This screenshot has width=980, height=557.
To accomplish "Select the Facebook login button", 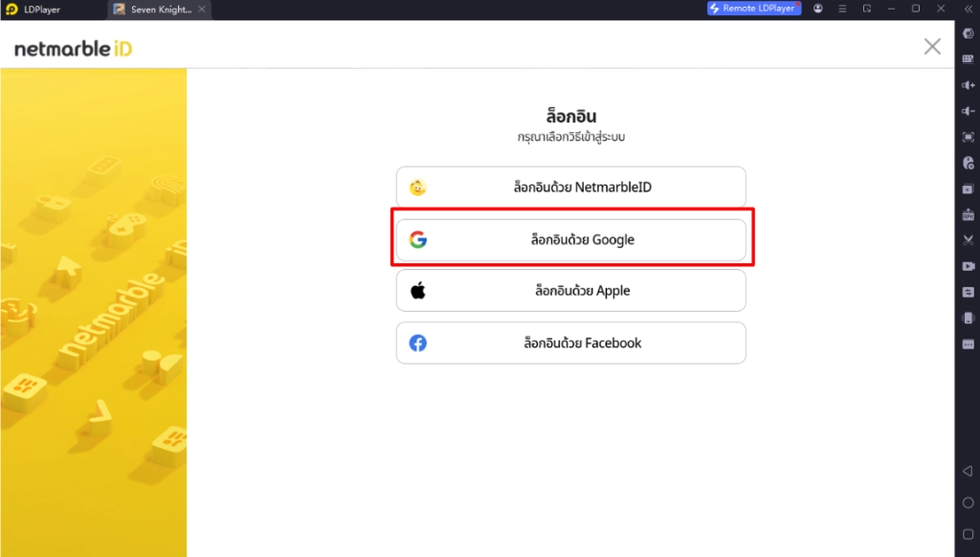I will [570, 343].
